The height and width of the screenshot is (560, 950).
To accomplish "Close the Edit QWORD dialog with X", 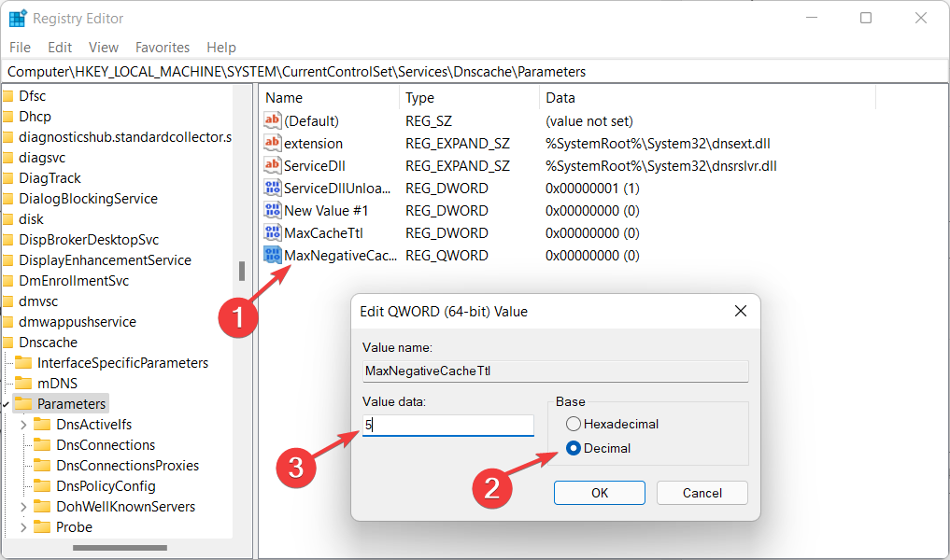I will click(740, 311).
